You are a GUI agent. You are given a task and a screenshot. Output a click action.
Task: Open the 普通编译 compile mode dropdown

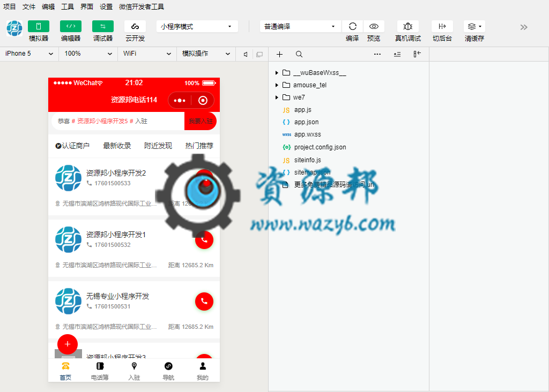pyautogui.click(x=301, y=26)
